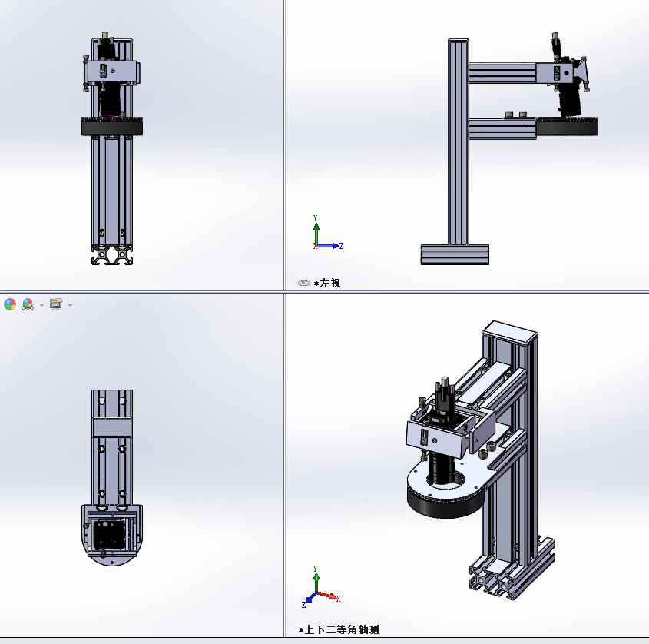Click the Apply Scene icon
Screen dimensions: 649x644
tap(28, 304)
